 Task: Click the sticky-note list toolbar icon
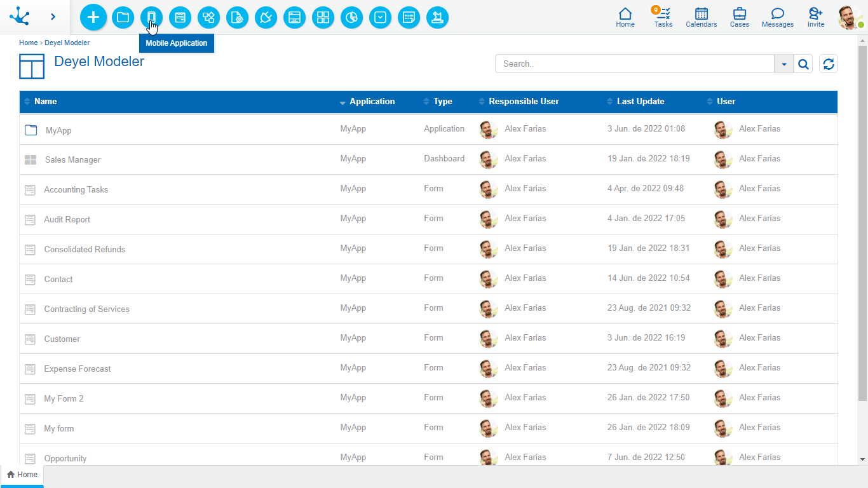tap(409, 18)
